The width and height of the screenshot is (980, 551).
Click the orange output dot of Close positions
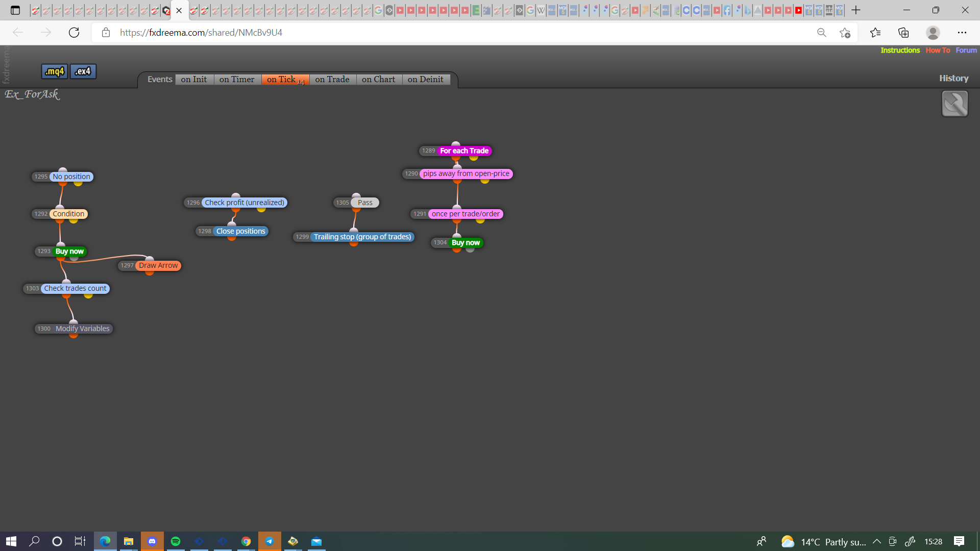tap(232, 238)
